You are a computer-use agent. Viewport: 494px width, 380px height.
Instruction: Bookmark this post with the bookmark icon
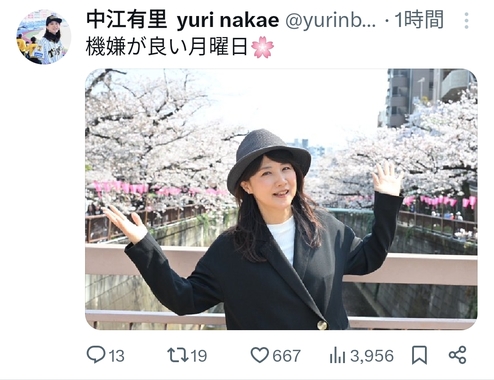coord(419,355)
